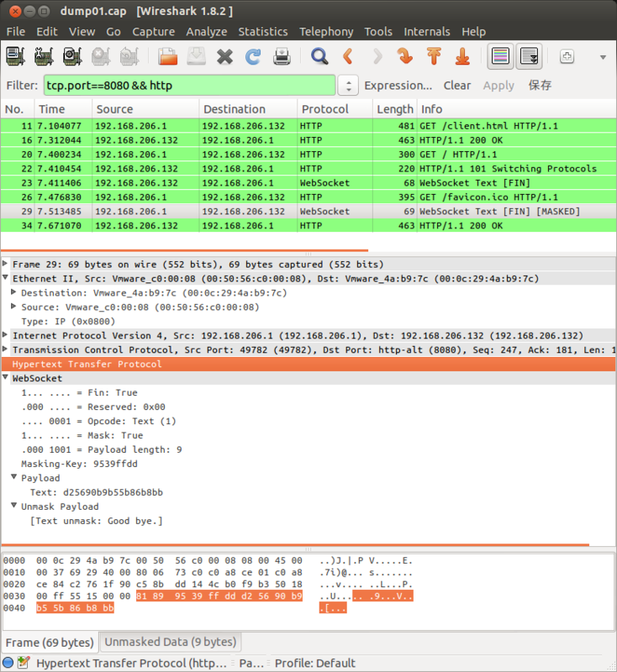
Task: Click the capture options toolbar icon
Action: point(44,56)
